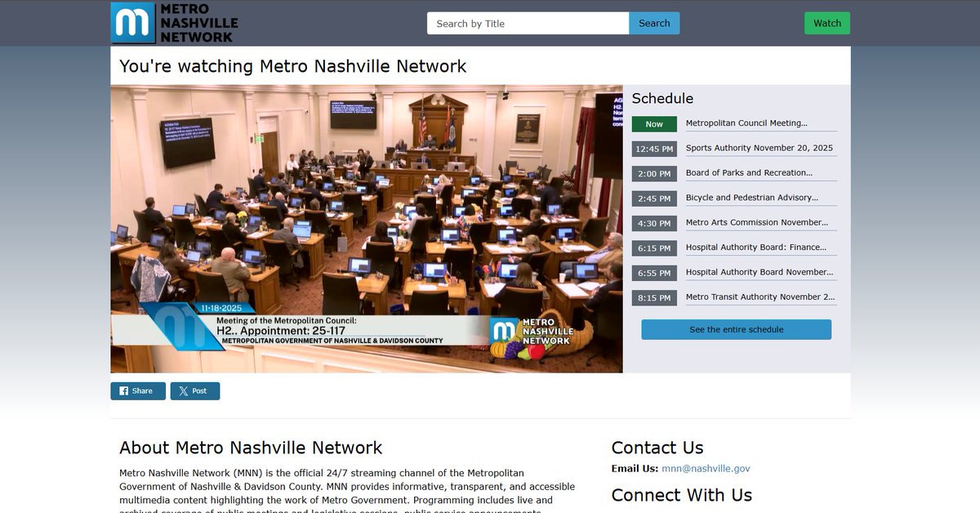Click You're watching Metro Nashville Network title
Image resolution: width=980 pixels, height=513 pixels.
click(x=293, y=66)
